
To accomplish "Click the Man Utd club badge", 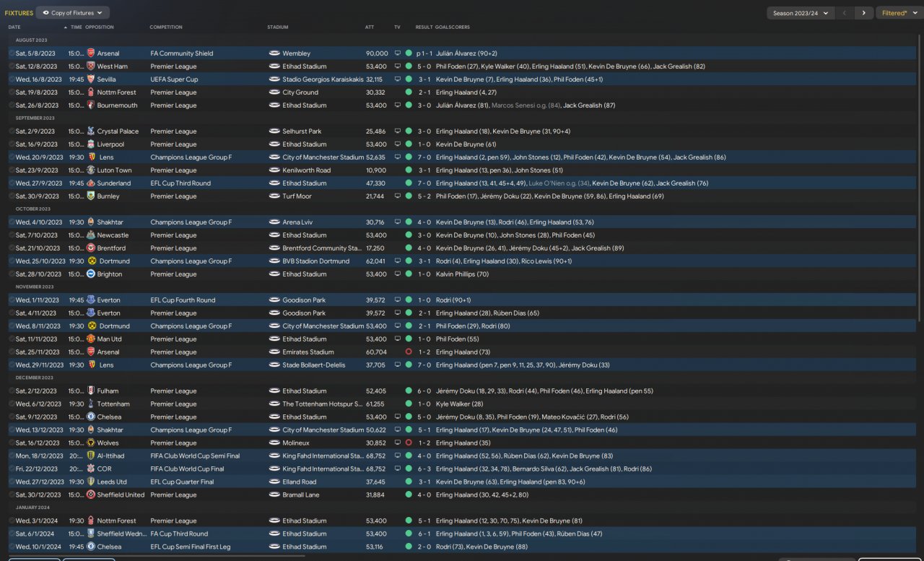I will pos(90,339).
